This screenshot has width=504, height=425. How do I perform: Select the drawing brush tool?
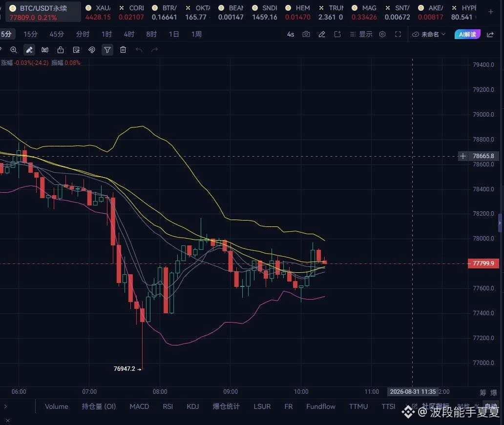[x=29, y=50]
